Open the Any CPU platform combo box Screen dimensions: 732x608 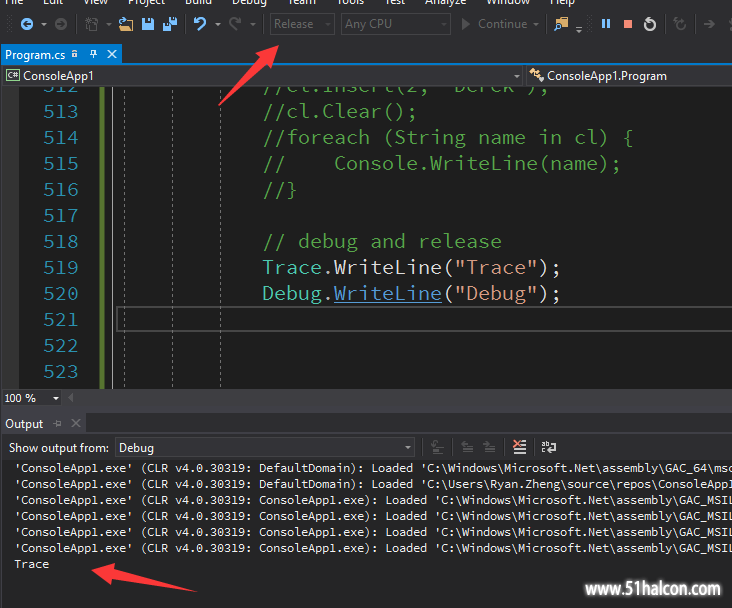tap(395, 24)
